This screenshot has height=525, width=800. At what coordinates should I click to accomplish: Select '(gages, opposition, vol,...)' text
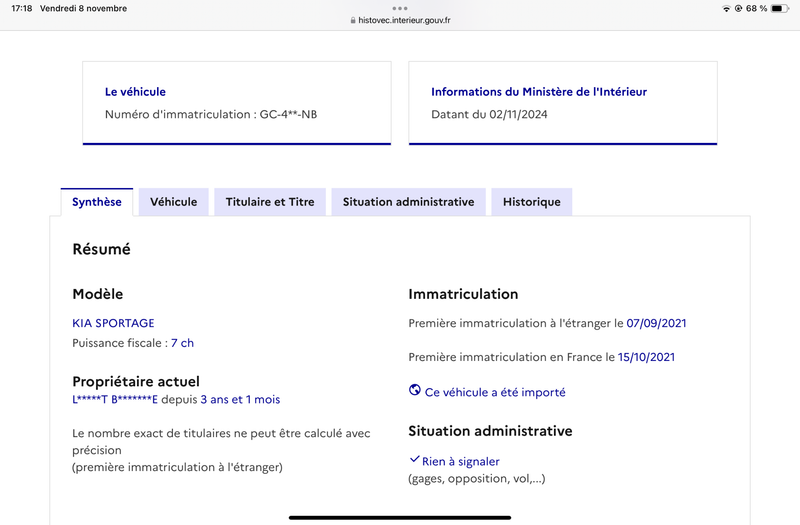pyautogui.click(x=477, y=479)
